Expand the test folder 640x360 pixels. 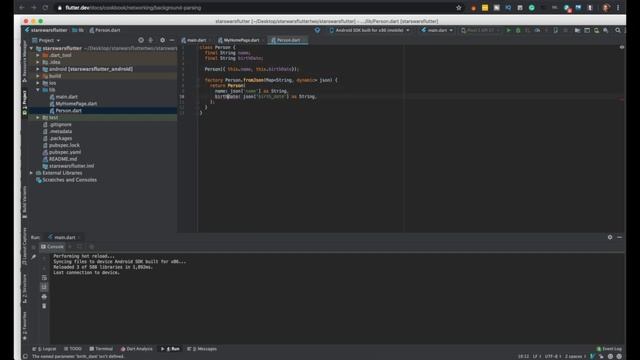coord(38,118)
